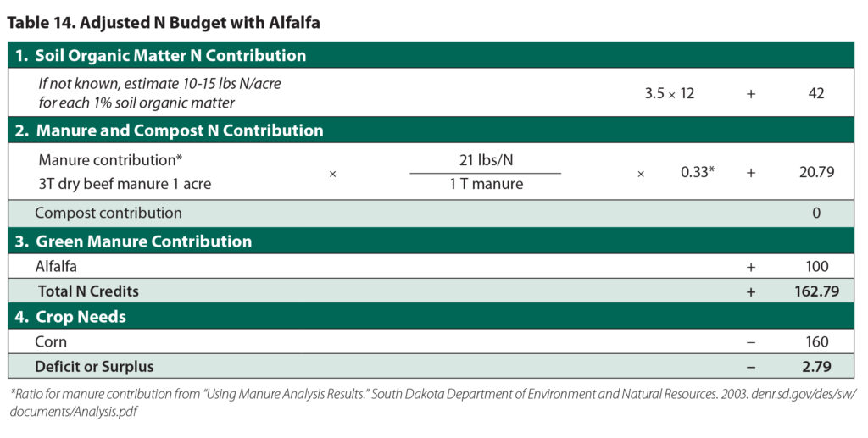Select the Alfalfa row label
The image size is (868, 438).
point(56,267)
